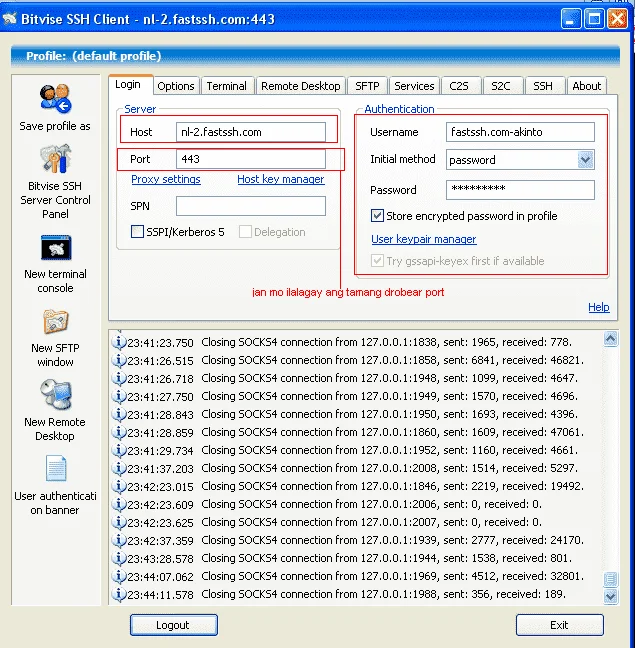The height and width of the screenshot is (648, 635).
Task: Open the Initial method dropdown
Action: click(x=585, y=160)
